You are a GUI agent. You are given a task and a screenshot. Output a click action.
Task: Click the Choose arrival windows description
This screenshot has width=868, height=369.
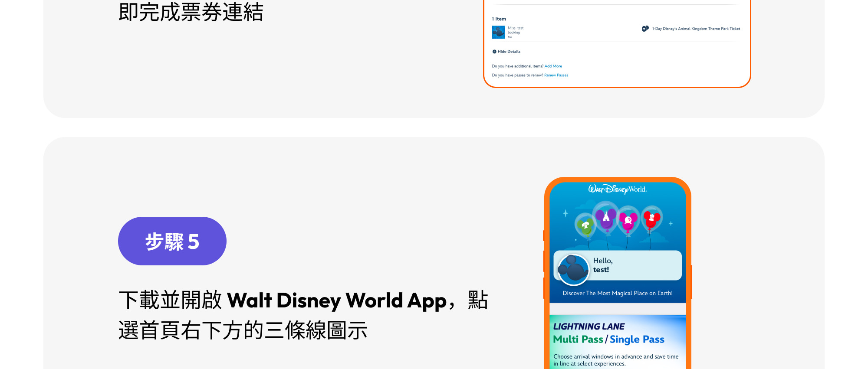click(x=616, y=360)
